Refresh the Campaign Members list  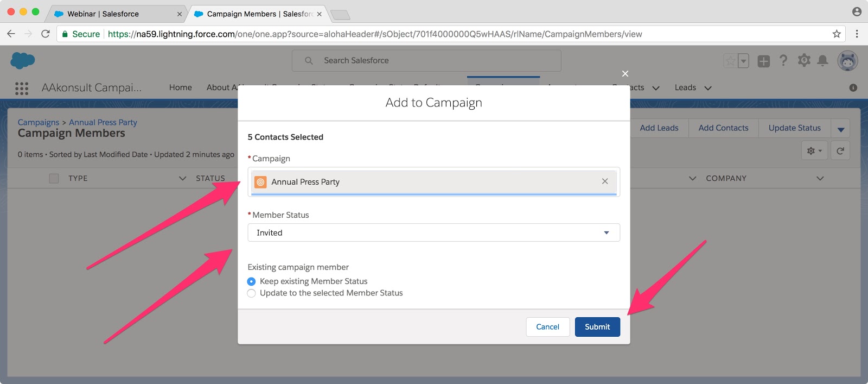[840, 150]
